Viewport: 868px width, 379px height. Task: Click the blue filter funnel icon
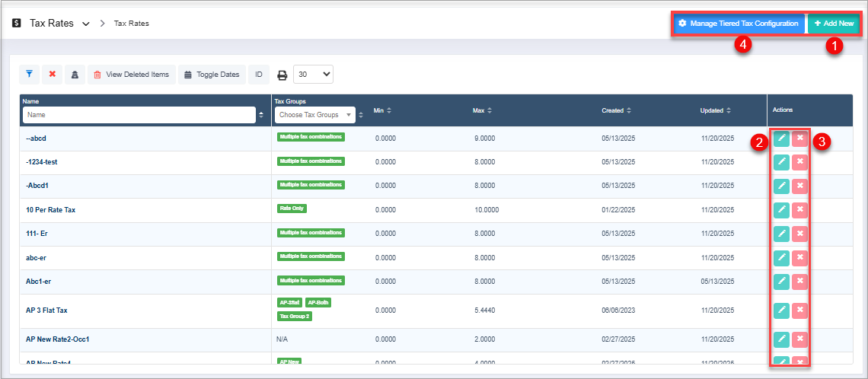click(x=29, y=75)
